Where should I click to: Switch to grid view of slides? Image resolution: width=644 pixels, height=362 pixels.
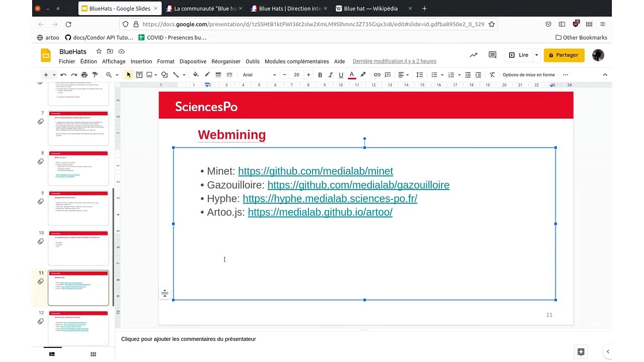[x=93, y=354]
